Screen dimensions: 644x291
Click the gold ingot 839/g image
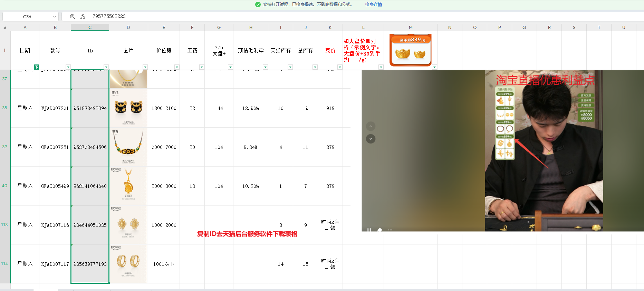pyautogui.click(x=410, y=50)
